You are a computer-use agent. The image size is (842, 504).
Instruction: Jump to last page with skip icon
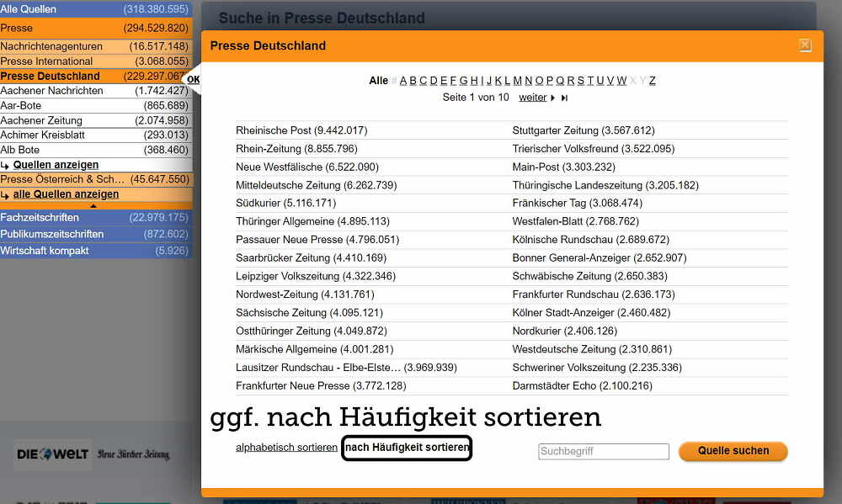tap(564, 98)
